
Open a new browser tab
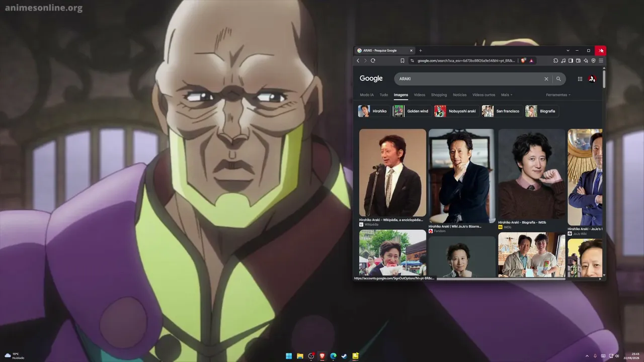[421, 50]
